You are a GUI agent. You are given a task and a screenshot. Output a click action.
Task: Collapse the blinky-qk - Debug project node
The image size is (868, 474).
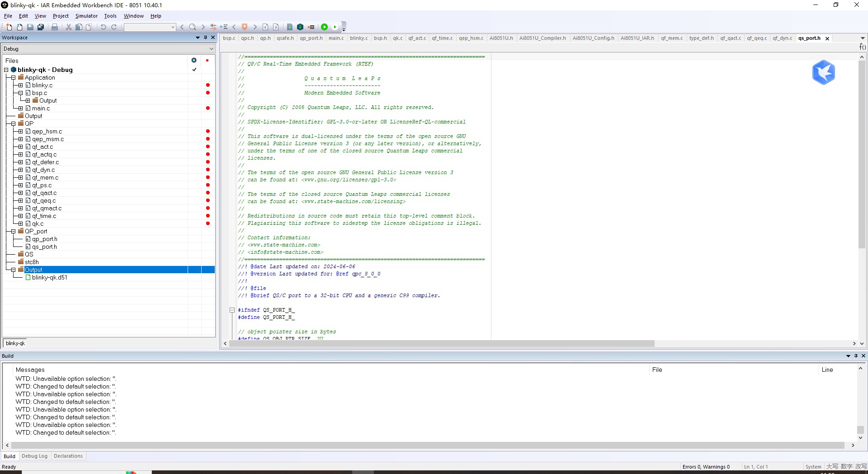pos(6,70)
